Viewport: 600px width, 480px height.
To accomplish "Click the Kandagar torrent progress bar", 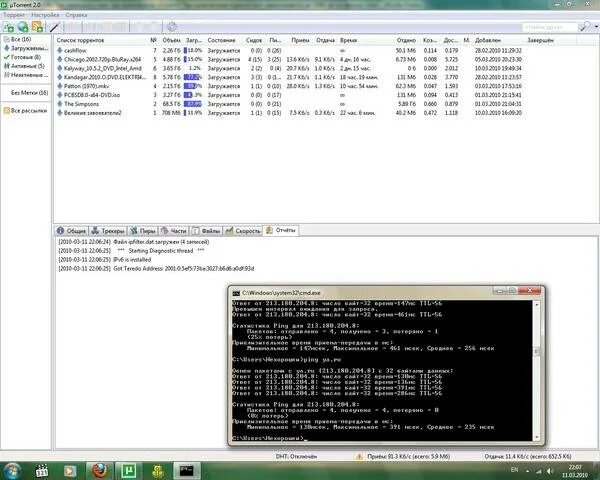I will (193, 77).
